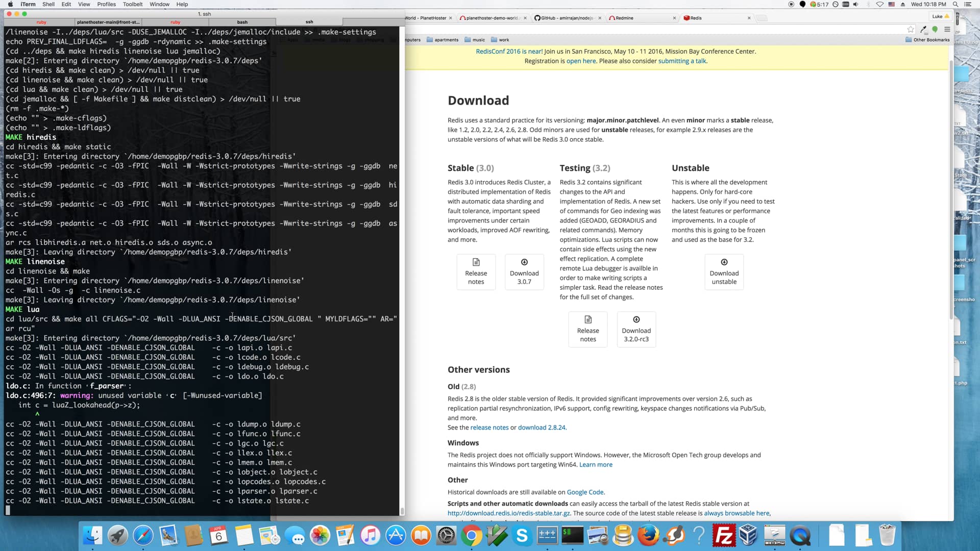Click the Luke profile button in Chrome

pyautogui.click(x=940, y=16)
